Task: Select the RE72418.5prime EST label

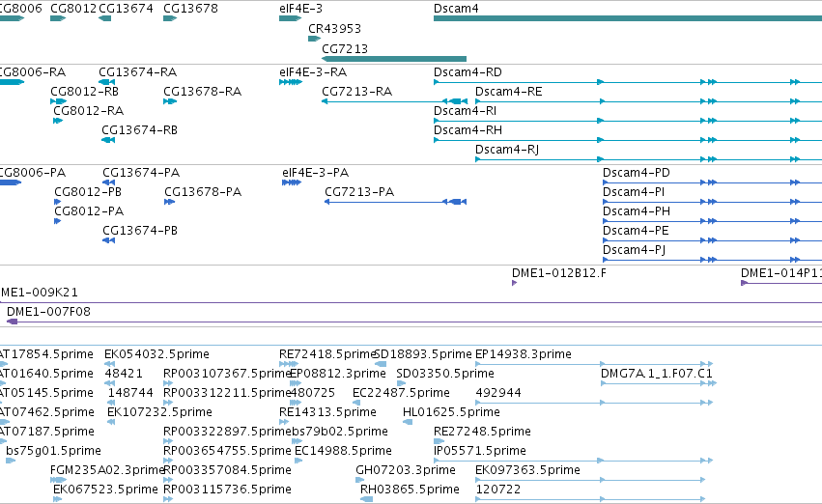Action: [x=327, y=354]
